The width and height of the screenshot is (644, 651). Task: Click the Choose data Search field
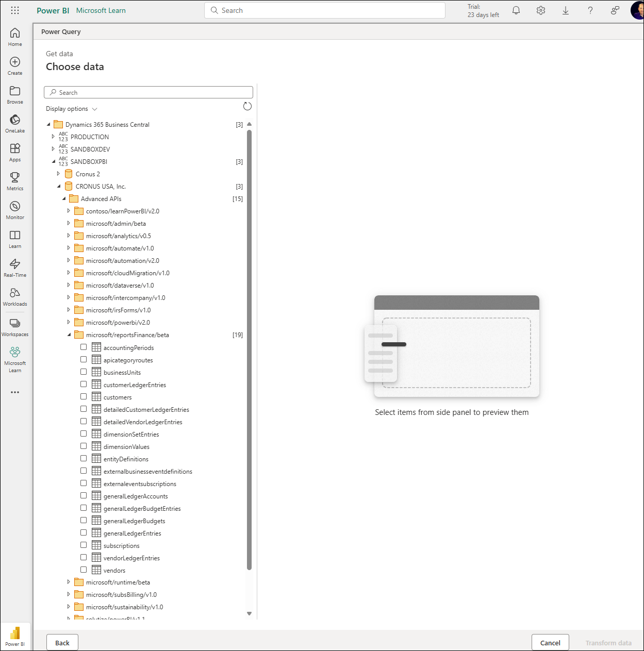click(148, 92)
